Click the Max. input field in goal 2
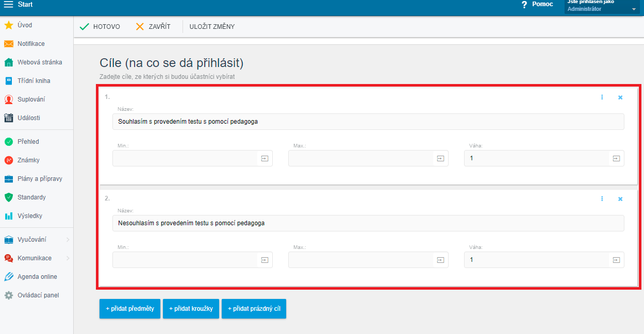644x334 pixels. pos(361,260)
